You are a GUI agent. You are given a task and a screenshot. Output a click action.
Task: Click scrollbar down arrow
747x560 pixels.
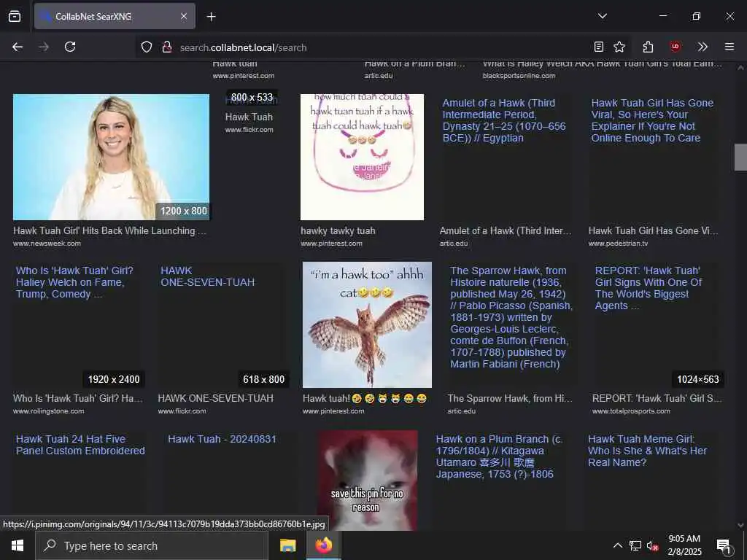740,525
